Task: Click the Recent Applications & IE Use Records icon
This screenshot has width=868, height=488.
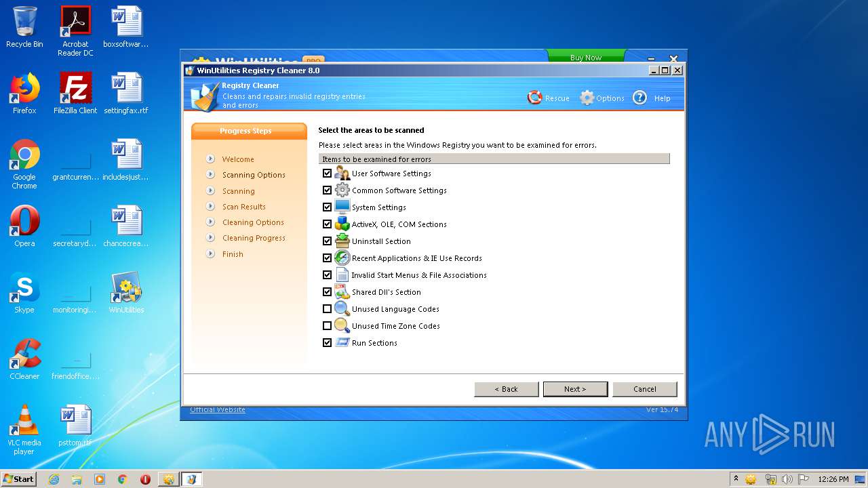Action: [x=342, y=258]
